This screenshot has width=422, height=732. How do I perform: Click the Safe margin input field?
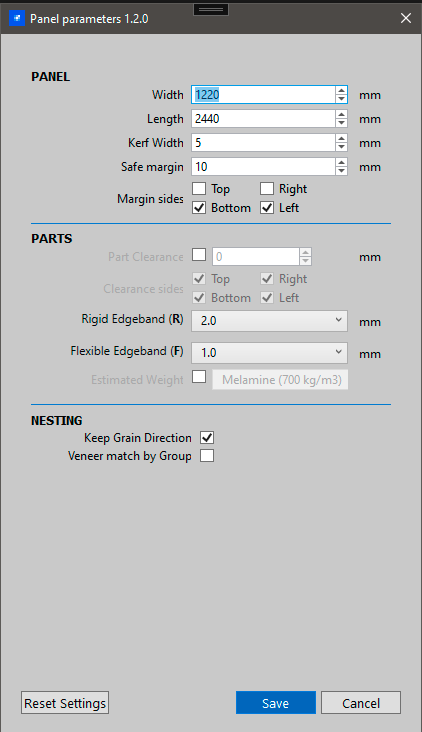click(263, 167)
